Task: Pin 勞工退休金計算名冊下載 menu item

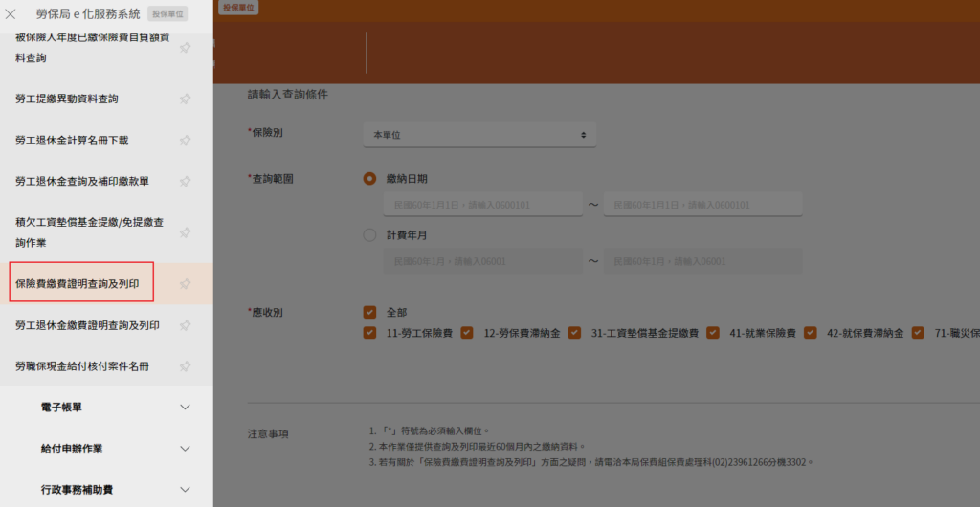Action: 186,140
